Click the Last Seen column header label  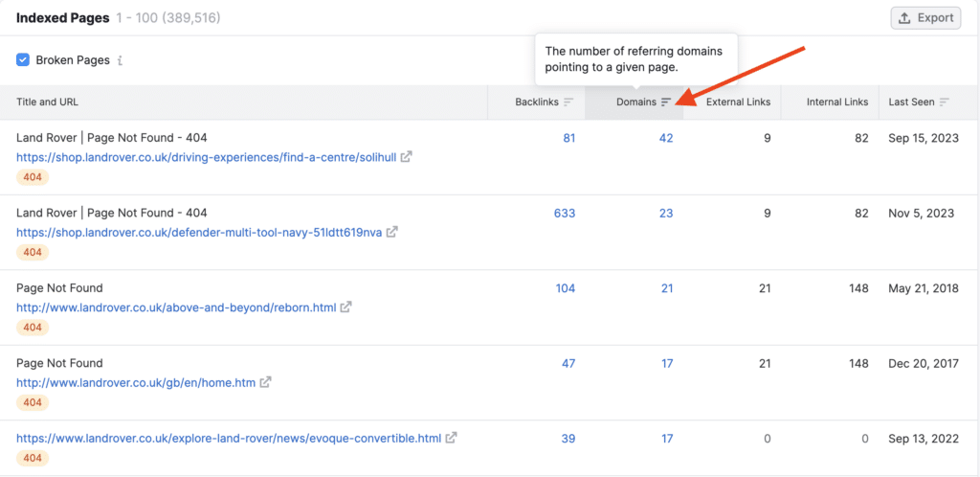click(x=911, y=102)
